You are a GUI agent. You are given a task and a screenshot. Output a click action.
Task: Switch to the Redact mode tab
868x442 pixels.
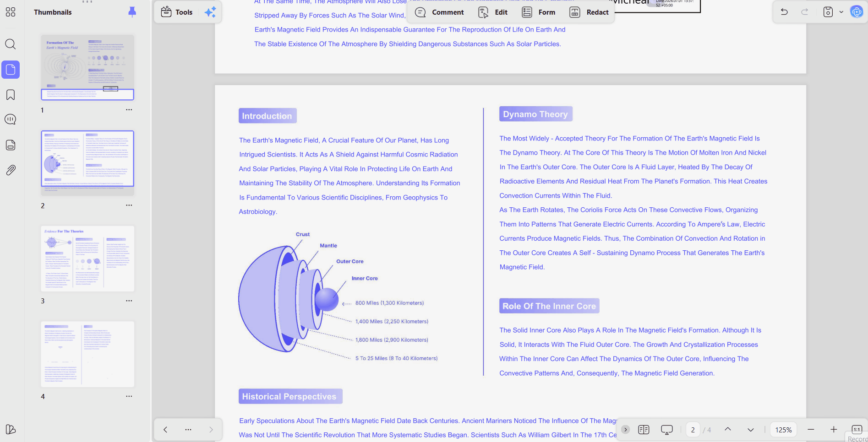(x=589, y=12)
